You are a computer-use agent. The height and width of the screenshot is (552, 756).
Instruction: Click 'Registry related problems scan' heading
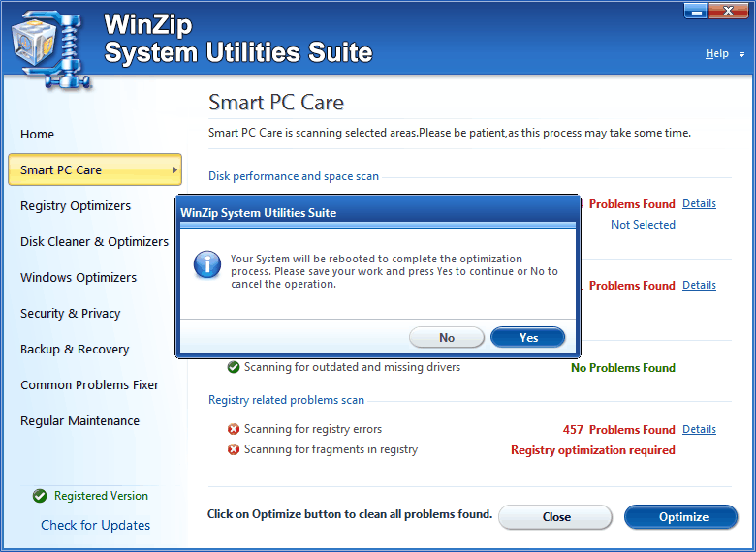[x=286, y=400]
